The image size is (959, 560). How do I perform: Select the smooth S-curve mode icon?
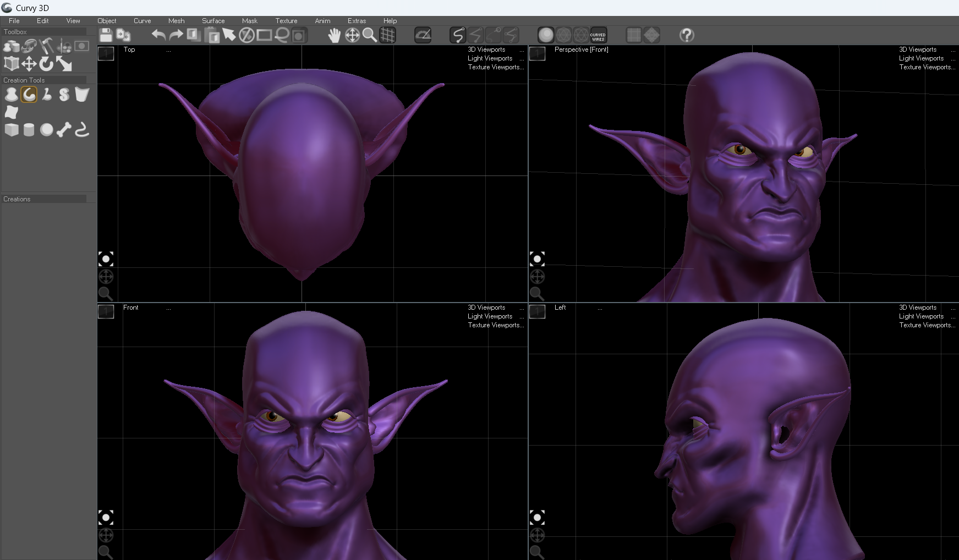click(x=458, y=35)
